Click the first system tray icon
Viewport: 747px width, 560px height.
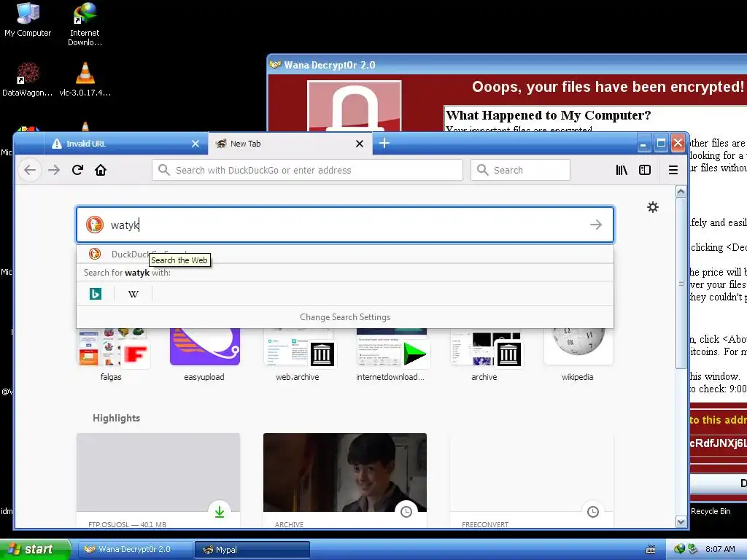coord(679,549)
